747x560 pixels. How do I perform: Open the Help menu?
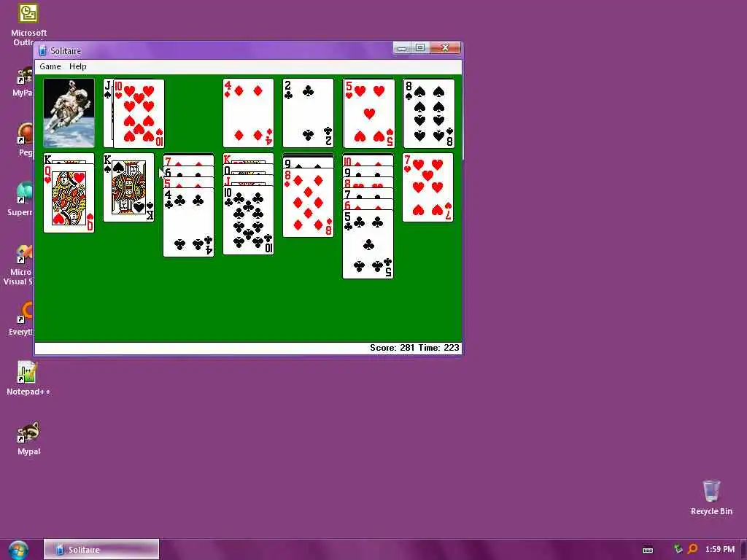click(77, 66)
